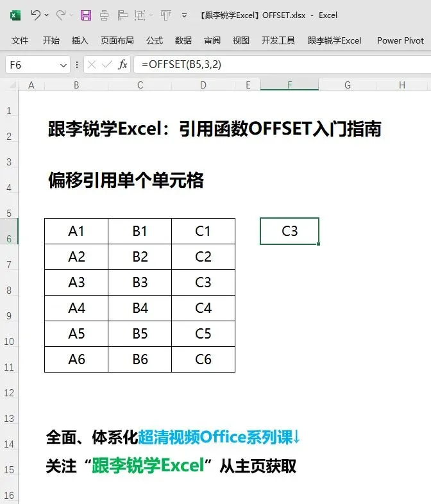
Task: Click the table cell containing B4
Action: tap(140, 308)
